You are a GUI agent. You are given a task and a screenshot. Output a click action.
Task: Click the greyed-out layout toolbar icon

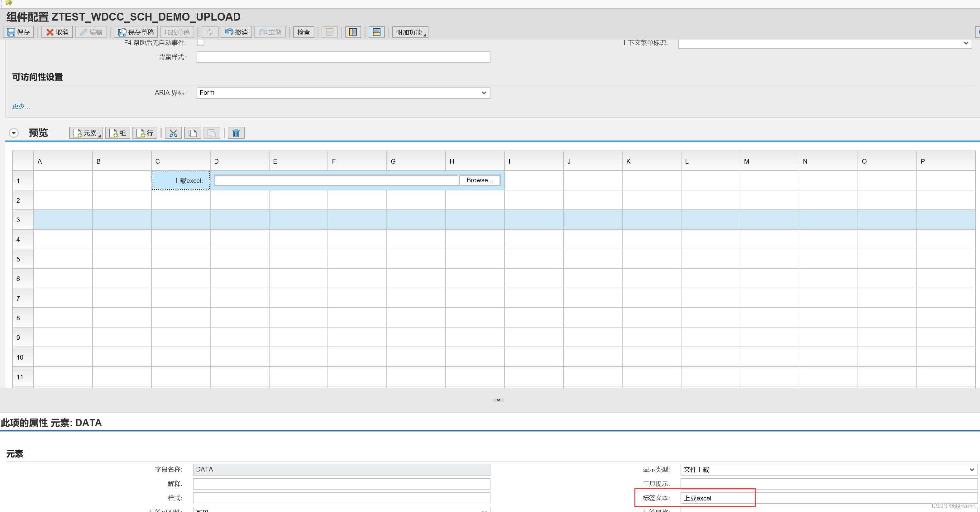[329, 32]
